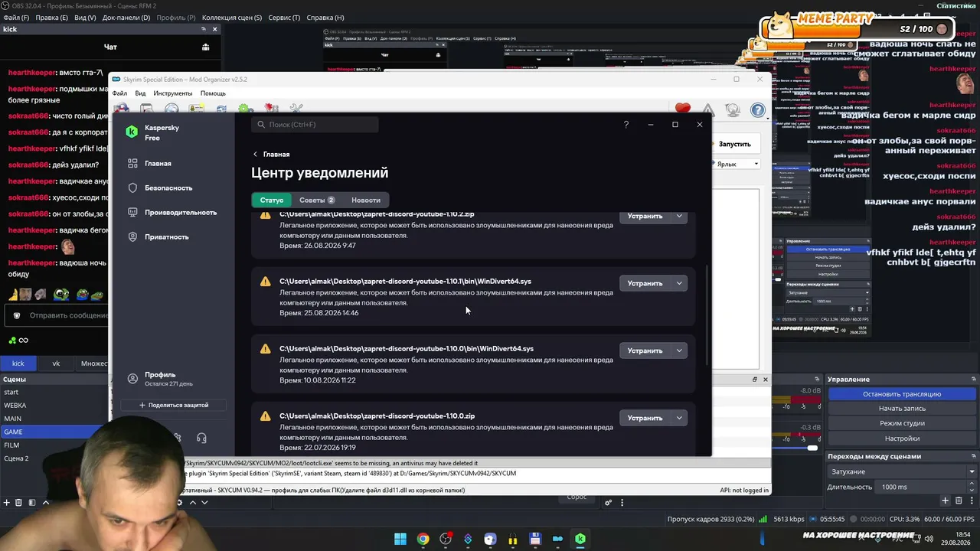Switch to vk chat tab
980x551 pixels.
[56, 364]
